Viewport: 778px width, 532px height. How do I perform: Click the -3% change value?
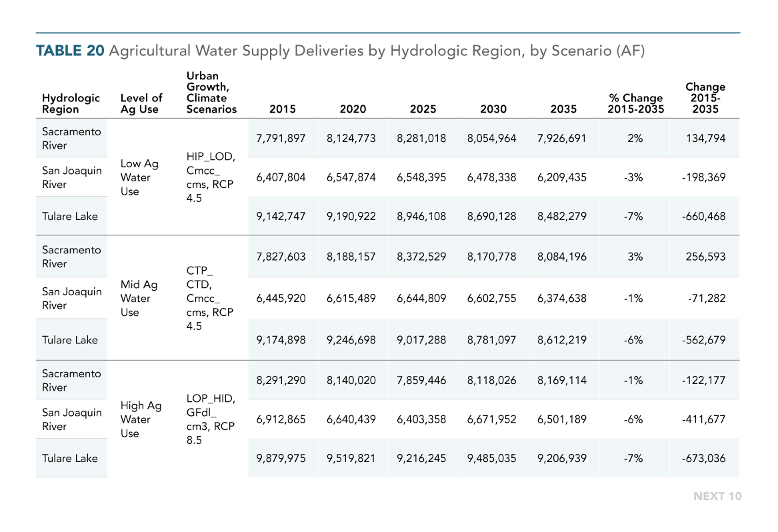click(x=633, y=177)
